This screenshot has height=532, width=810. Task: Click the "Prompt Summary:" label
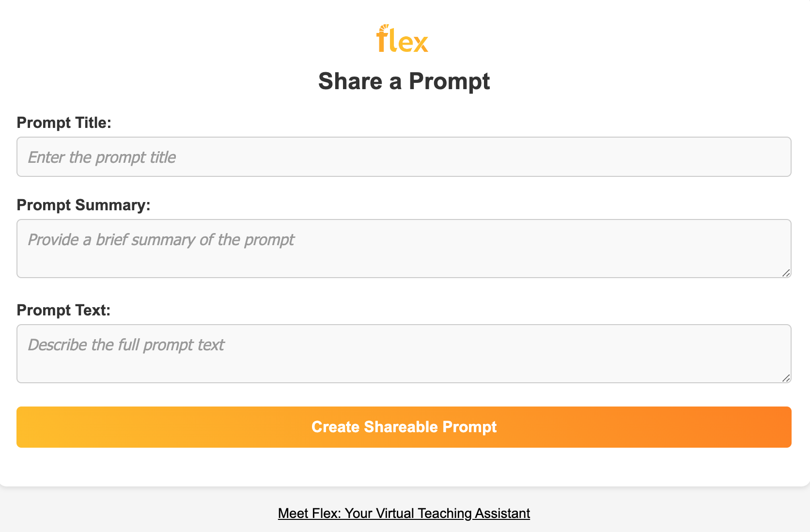click(x=83, y=205)
